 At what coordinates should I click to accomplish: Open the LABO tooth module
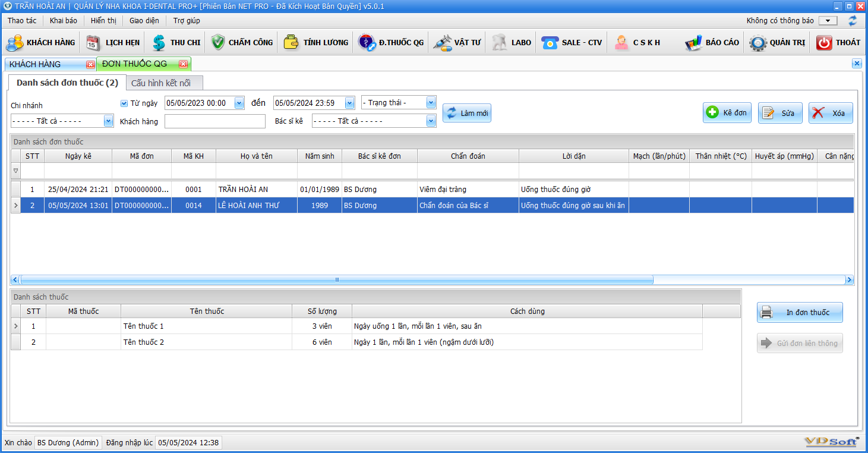click(512, 42)
